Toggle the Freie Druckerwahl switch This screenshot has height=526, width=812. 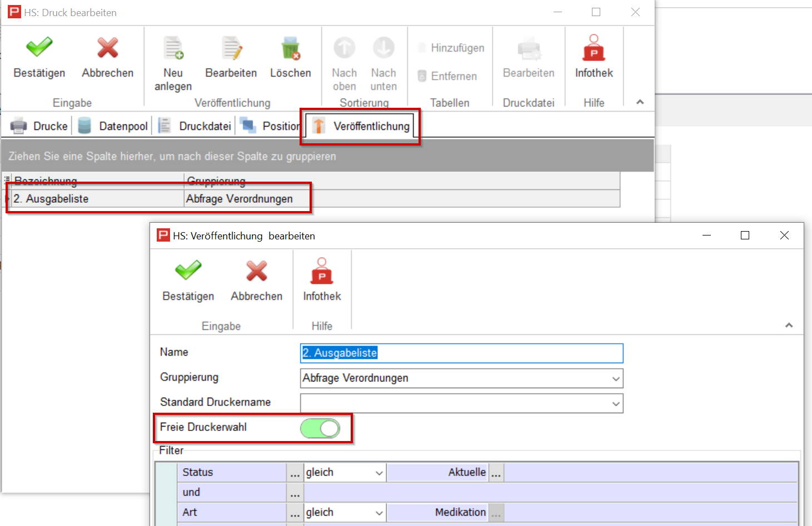[320, 428]
